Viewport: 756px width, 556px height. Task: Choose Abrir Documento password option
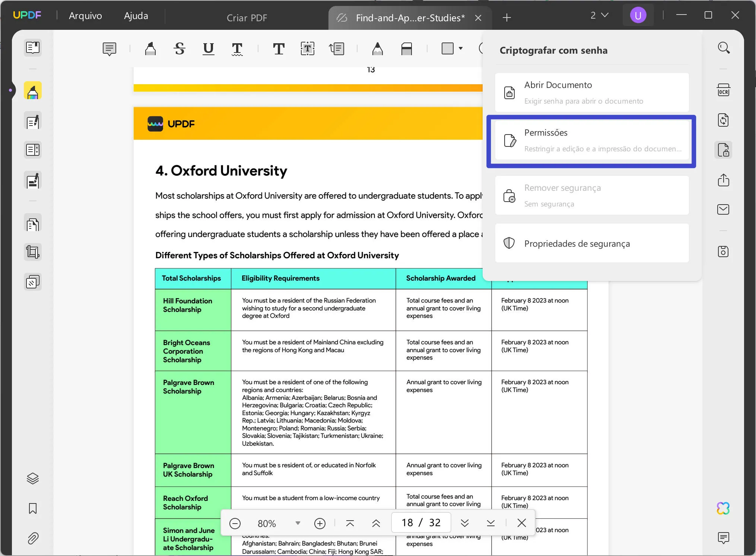tap(592, 92)
